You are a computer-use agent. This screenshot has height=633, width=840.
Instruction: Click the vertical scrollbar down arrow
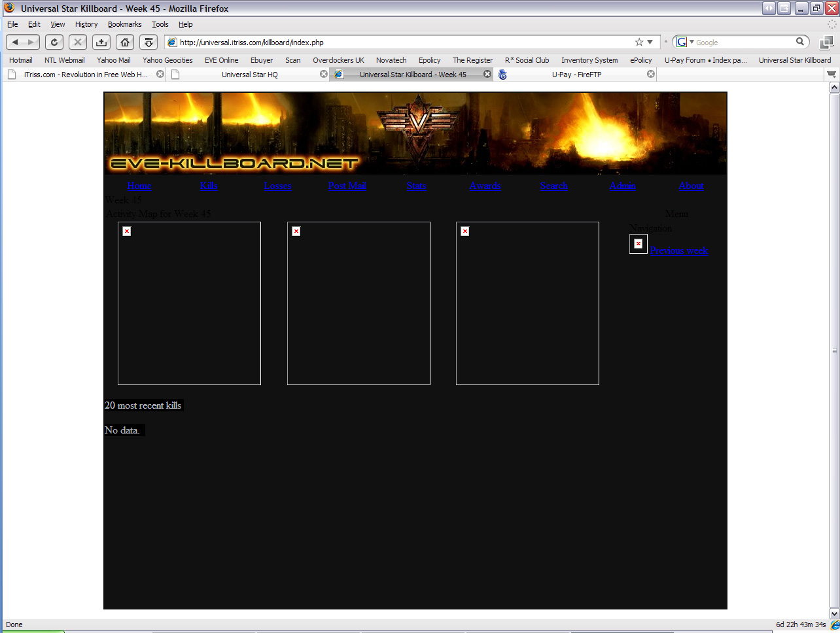(x=834, y=614)
